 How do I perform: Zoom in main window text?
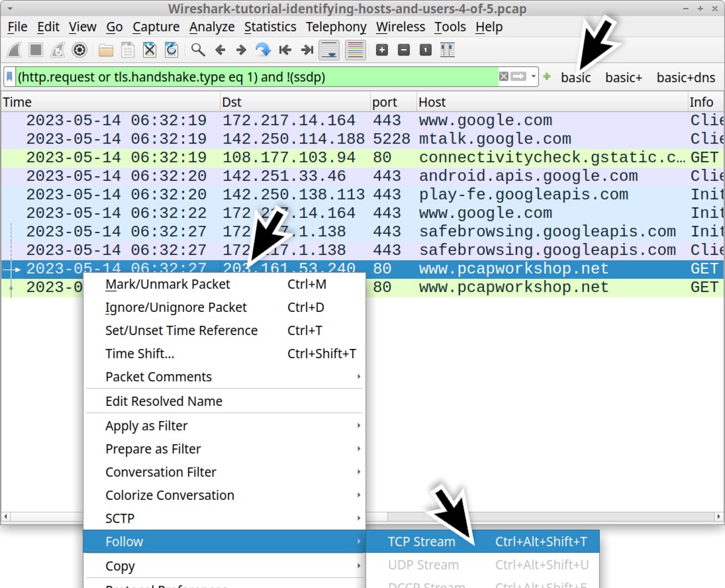click(382, 50)
